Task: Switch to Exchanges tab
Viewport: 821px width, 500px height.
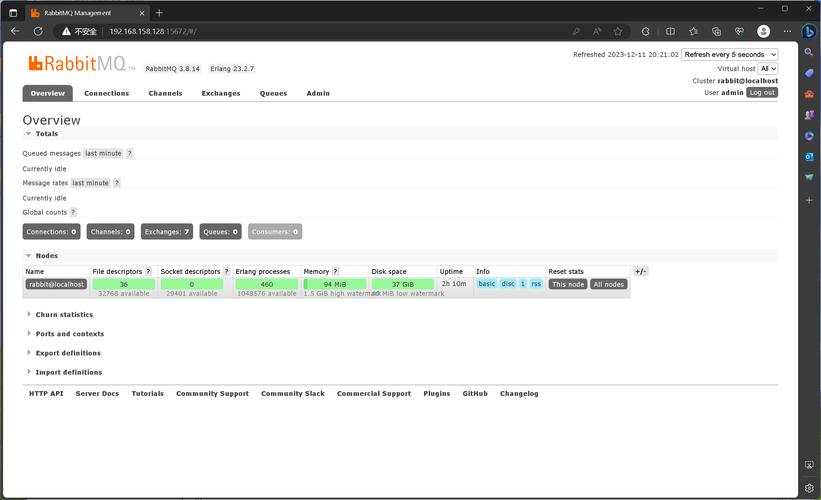Action: [x=221, y=93]
